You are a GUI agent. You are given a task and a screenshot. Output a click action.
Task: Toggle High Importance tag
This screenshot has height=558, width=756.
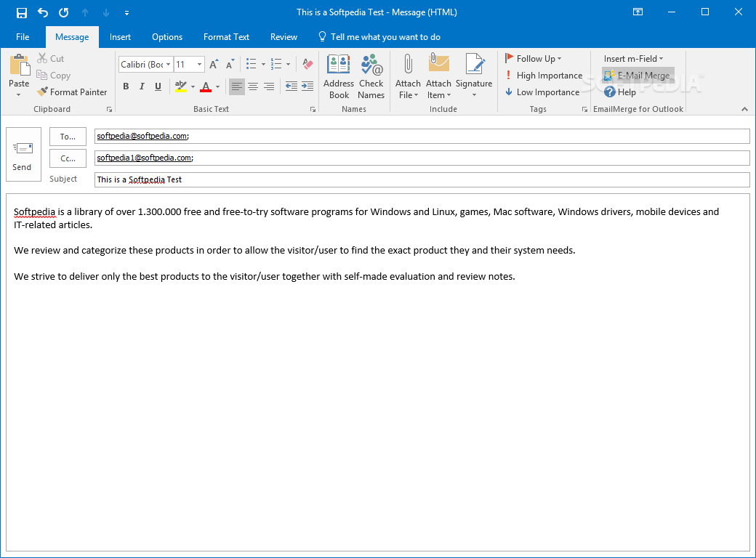tap(544, 75)
